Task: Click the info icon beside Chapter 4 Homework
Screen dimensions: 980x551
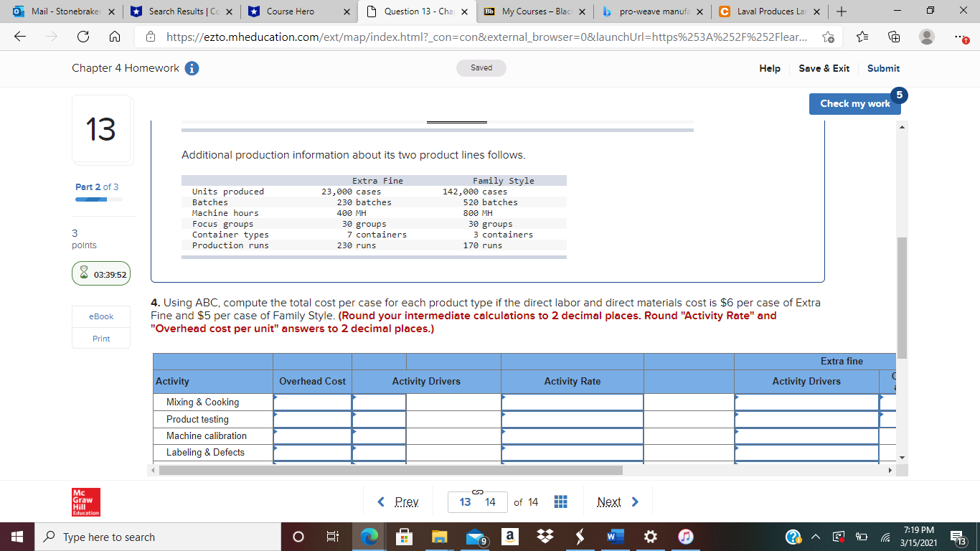Action: pos(192,68)
